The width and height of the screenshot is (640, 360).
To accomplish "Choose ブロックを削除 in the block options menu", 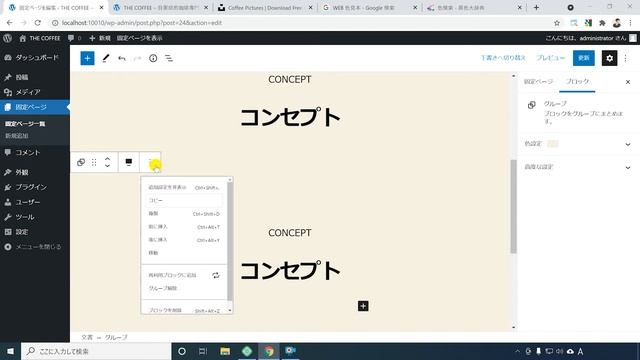I will 184,310.
